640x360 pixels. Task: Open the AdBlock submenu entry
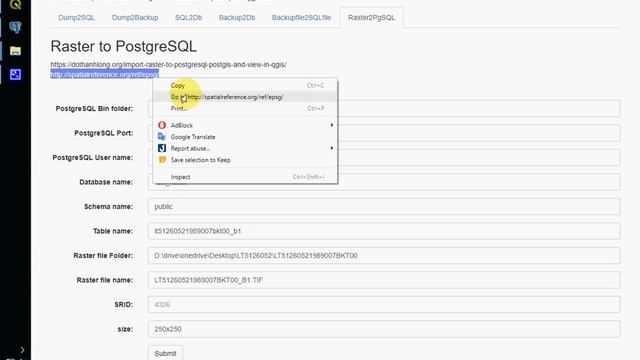[245, 125]
